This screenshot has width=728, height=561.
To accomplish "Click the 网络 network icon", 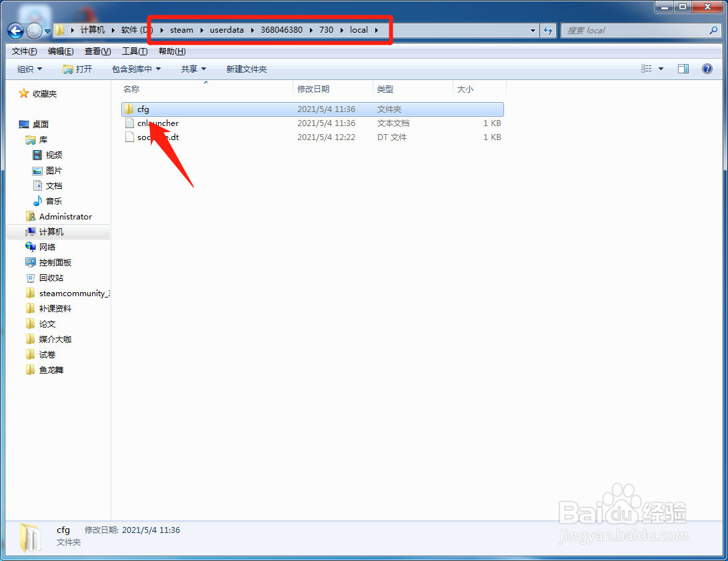I will click(31, 247).
